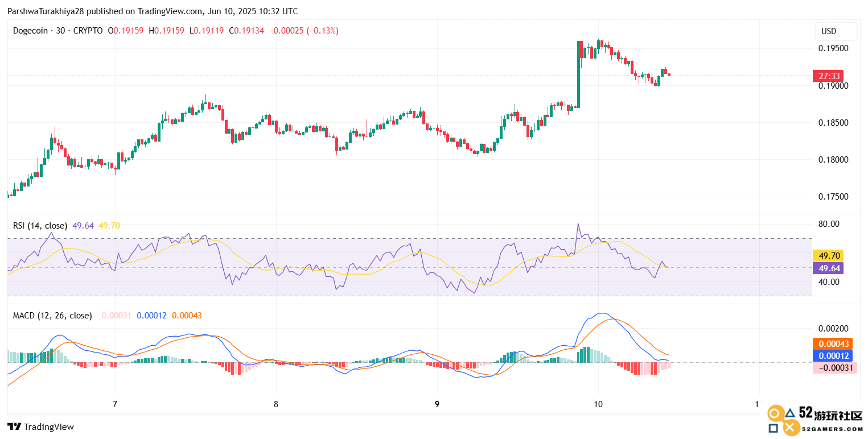
Task: Click date label 8 on time axis
Action: pyautogui.click(x=276, y=404)
